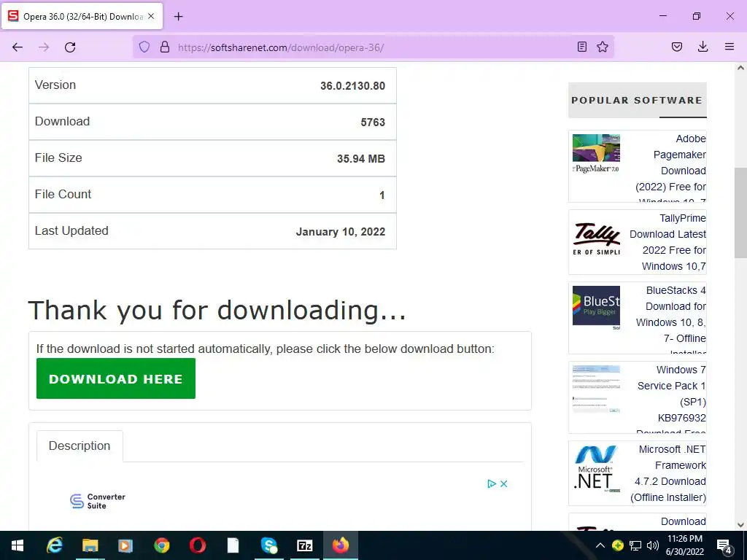
Task: Click the Microsoft .NET logo thumbnail
Action: coord(596,468)
